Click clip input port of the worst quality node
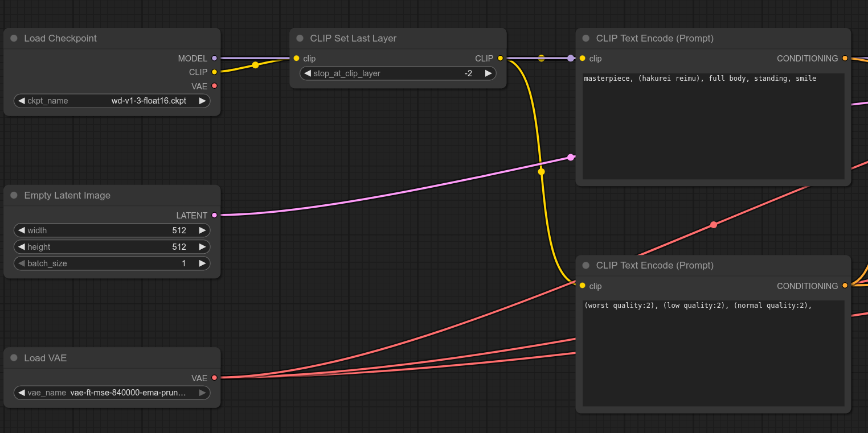Screen dimensions: 868x433 (x=582, y=286)
